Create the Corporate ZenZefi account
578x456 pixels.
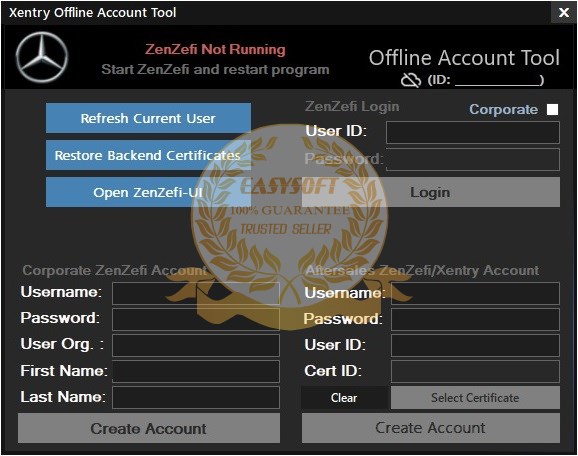[x=149, y=428]
